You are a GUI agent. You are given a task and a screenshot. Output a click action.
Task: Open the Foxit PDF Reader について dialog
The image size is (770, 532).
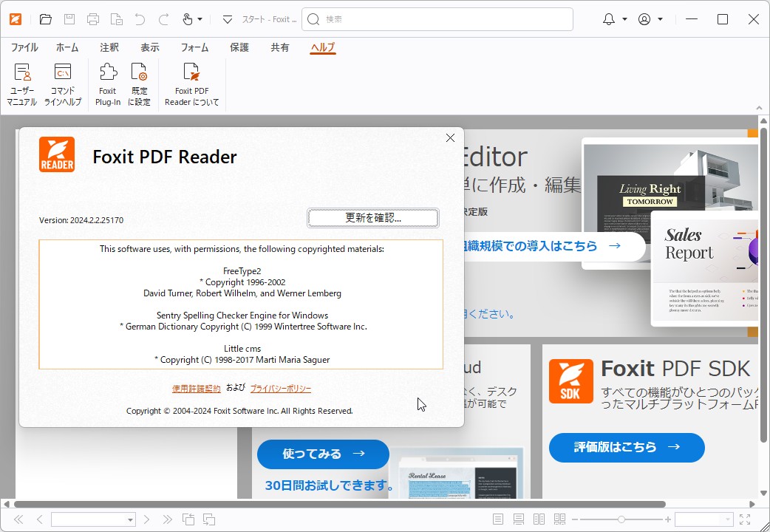point(191,83)
